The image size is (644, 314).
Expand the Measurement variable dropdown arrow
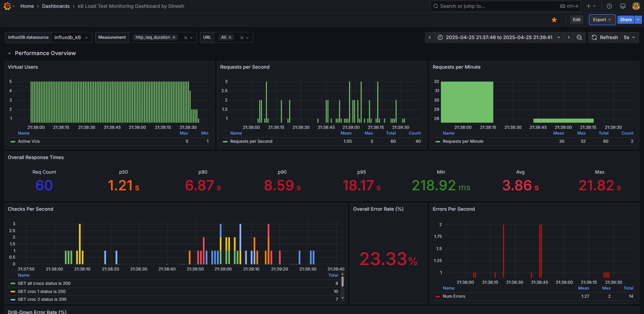tap(192, 38)
